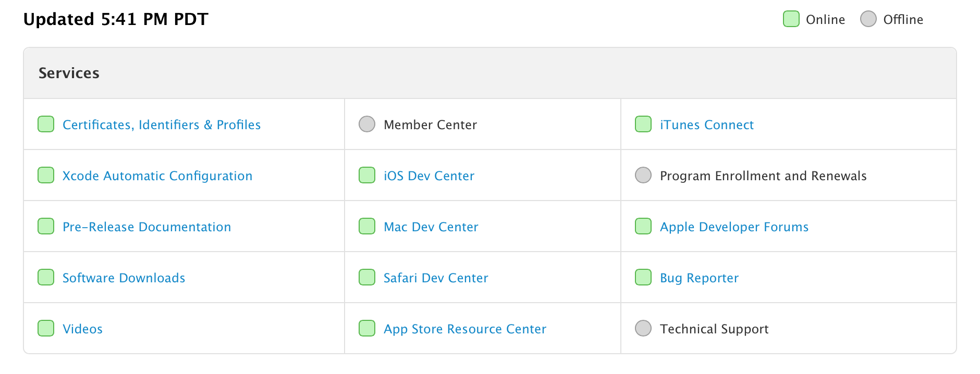Click the green icon beside Safari Dev Center
This screenshot has width=980, height=374.
point(367,278)
